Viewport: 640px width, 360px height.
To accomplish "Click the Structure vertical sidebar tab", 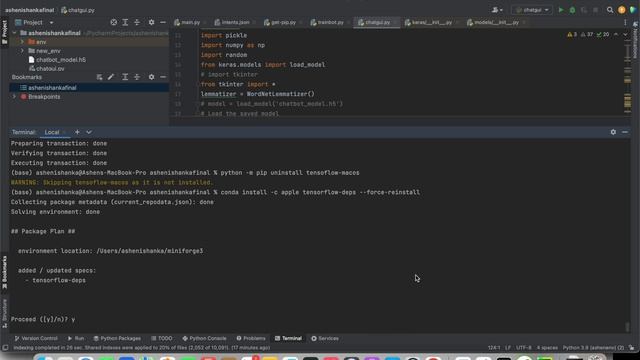I will pyautogui.click(x=4, y=313).
